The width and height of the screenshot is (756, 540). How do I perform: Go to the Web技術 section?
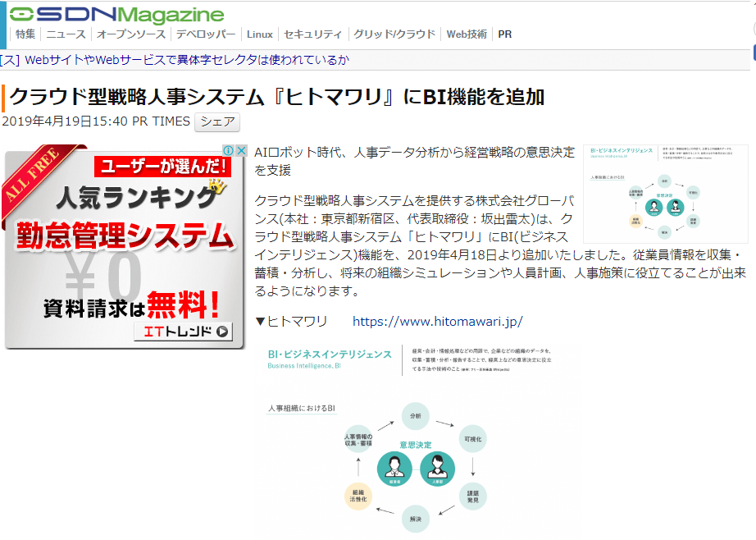[467, 34]
